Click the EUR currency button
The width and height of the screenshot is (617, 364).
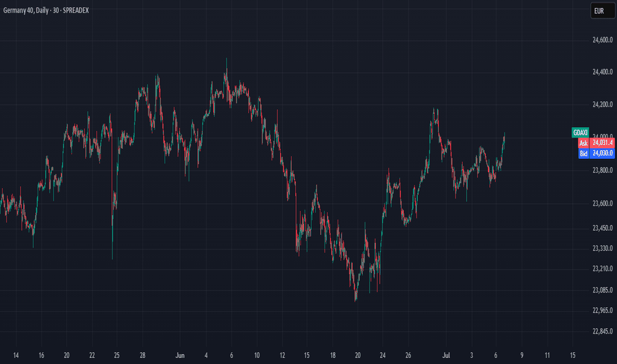(x=602, y=11)
